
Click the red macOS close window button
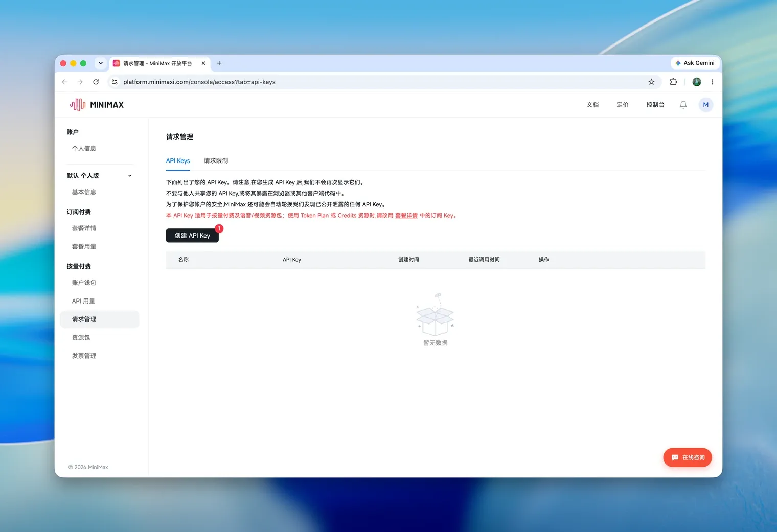pos(63,63)
